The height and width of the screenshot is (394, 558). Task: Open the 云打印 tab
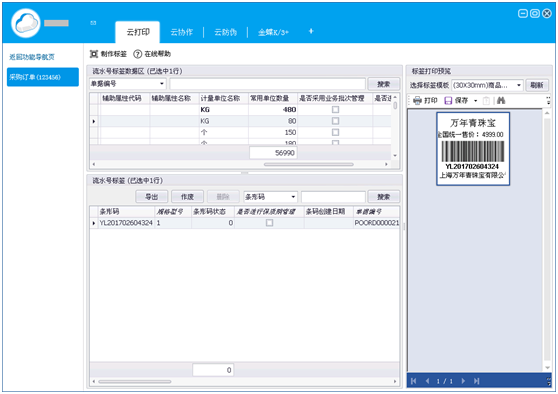tap(138, 32)
